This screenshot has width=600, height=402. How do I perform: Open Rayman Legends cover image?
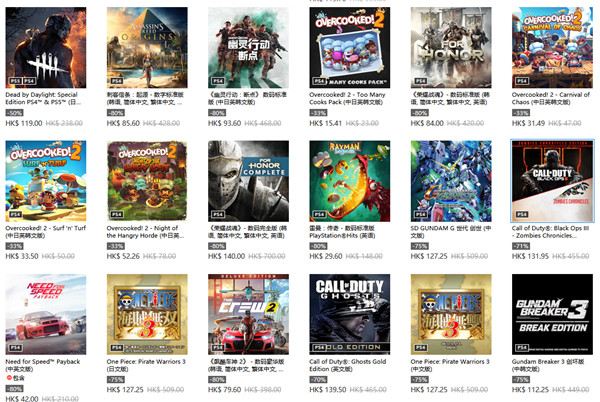[350, 181]
